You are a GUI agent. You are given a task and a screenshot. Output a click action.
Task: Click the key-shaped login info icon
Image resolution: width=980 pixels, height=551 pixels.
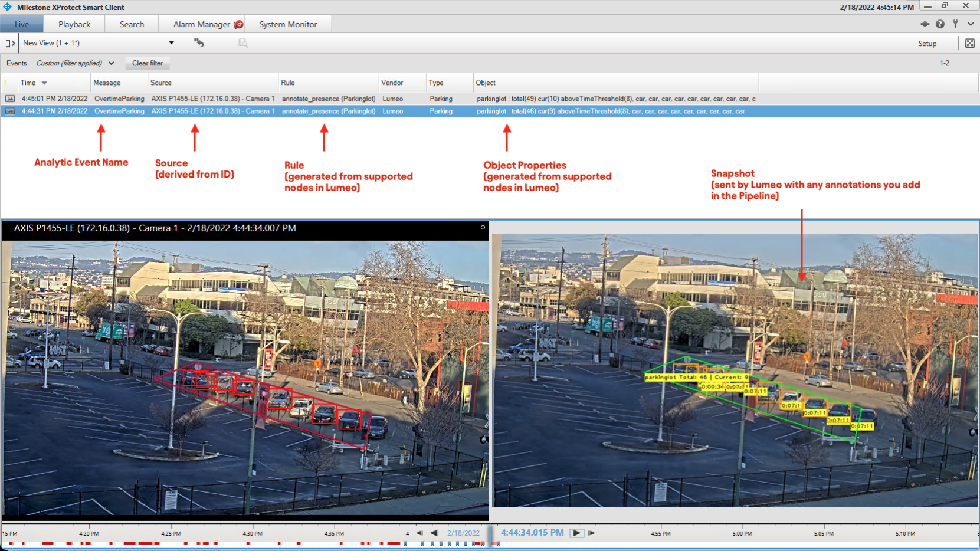tap(955, 24)
